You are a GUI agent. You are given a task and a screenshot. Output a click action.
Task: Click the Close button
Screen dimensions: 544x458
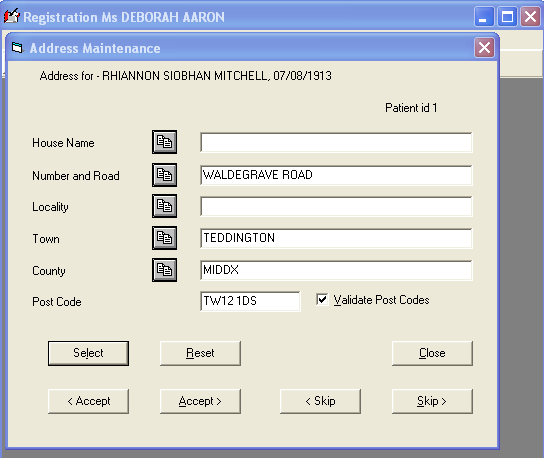[x=432, y=353]
